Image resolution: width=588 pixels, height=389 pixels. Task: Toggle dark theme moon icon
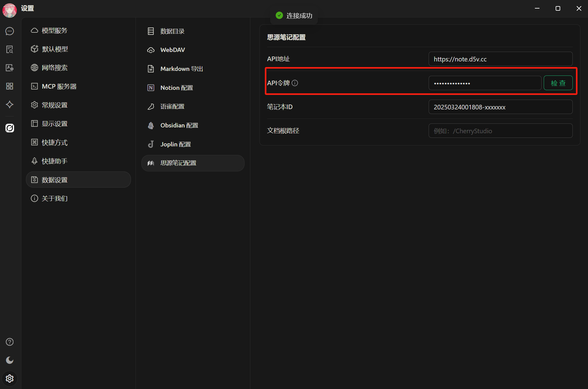tap(10, 360)
